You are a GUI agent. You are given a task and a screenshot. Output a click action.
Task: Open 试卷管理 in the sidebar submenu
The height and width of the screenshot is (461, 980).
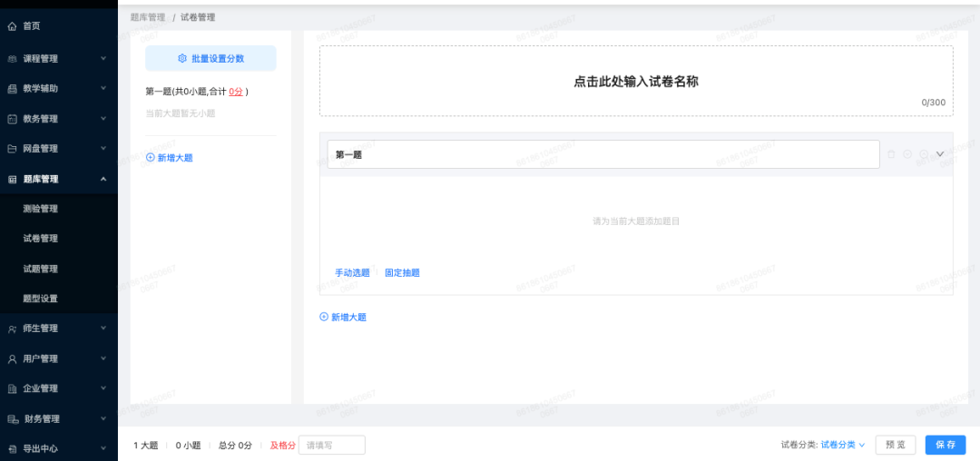click(41, 239)
